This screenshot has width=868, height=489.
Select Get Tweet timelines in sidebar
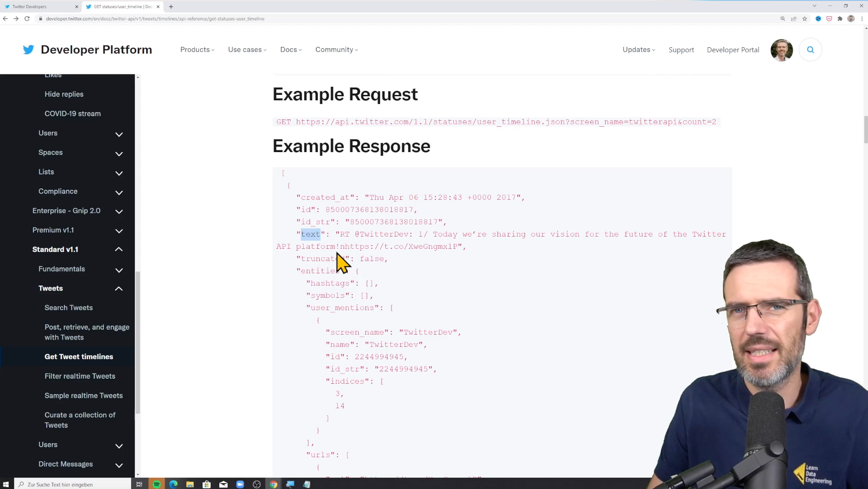(79, 356)
